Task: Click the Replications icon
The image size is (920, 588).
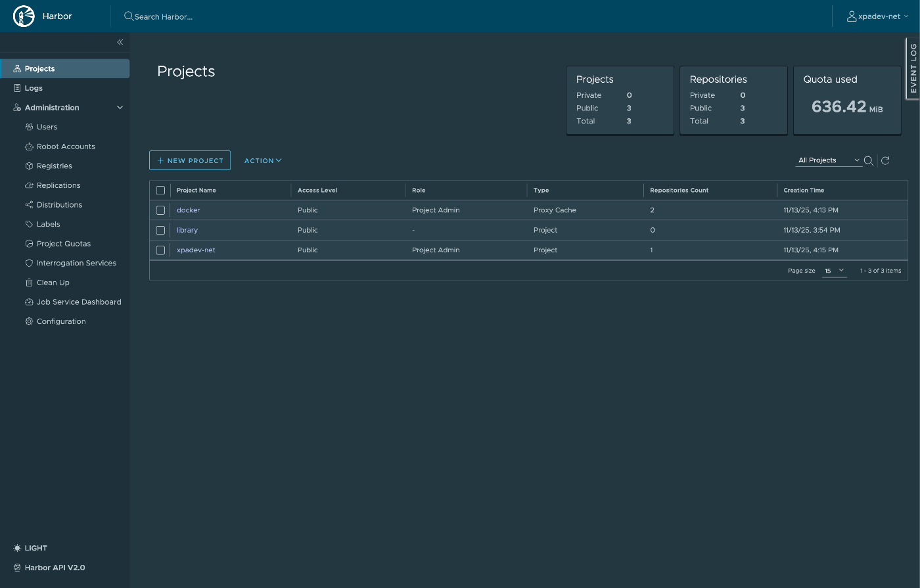Action: (x=29, y=185)
